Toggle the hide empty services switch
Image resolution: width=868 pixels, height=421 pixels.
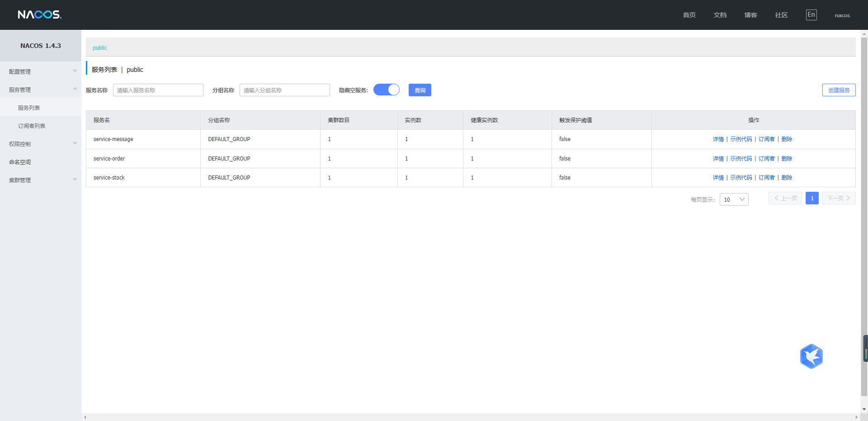pos(387,90)
